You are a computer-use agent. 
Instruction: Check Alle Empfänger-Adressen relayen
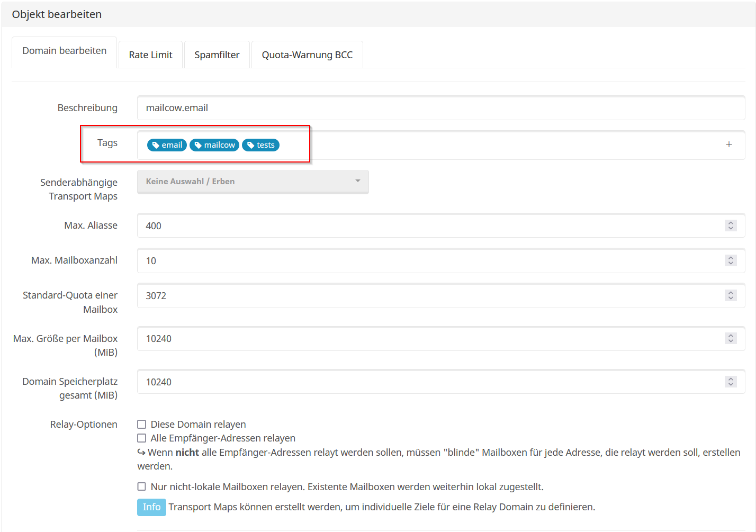(x=142, y=438)
